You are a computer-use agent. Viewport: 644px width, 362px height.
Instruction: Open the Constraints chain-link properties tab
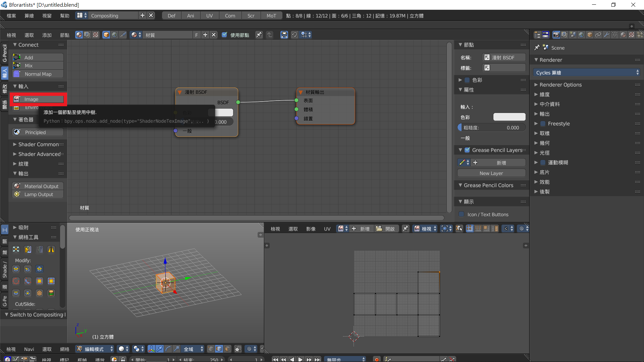(598, 35)
